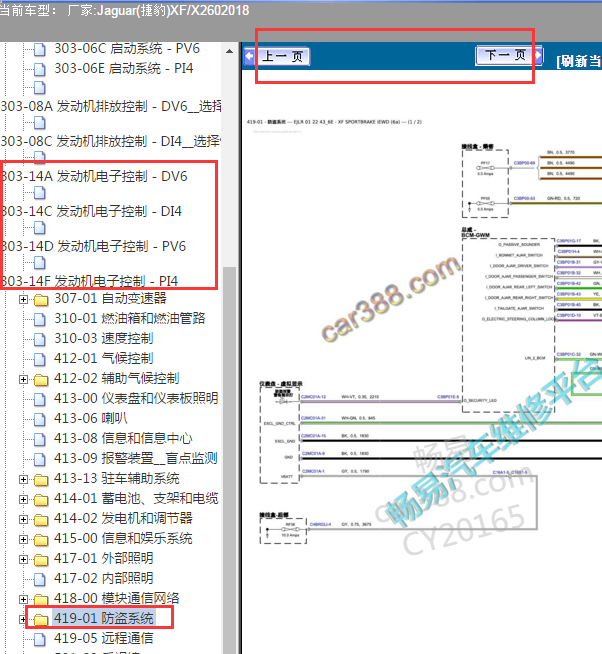602x654 pixels.
Task: Select 303-14C 发动机电子控制 - DI4 entry
Action: 91,211
